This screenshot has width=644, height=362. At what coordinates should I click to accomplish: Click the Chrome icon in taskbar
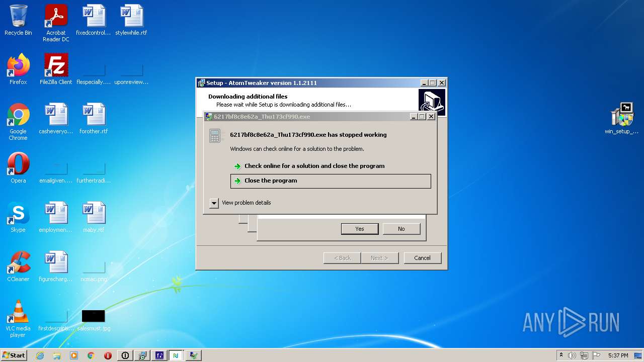coord(91,355)
